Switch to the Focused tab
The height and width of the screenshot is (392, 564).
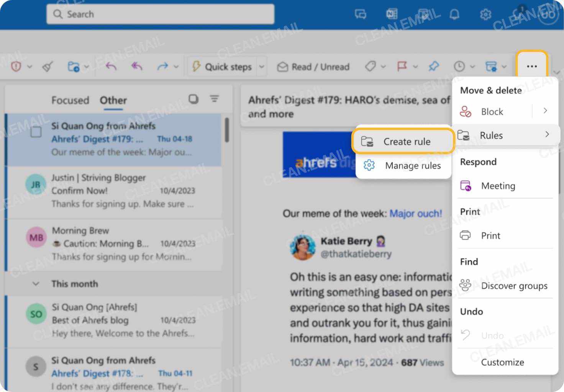tap(70, 100)
